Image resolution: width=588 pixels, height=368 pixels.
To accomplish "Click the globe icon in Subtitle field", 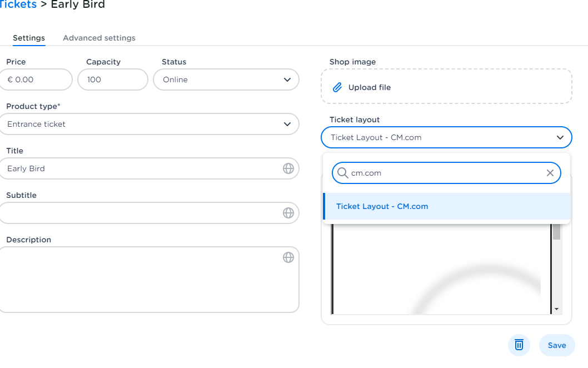I will (x=288, y=213).
